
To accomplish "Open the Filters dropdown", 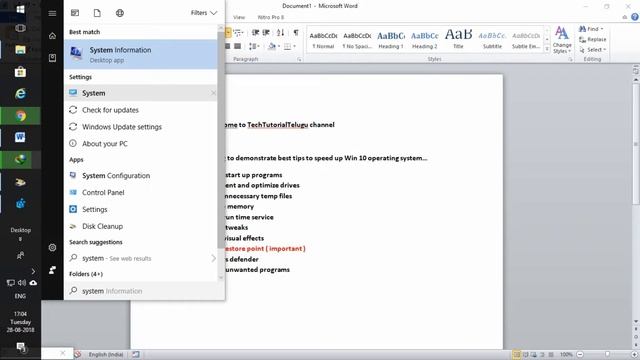I will [x=204, y=13].
